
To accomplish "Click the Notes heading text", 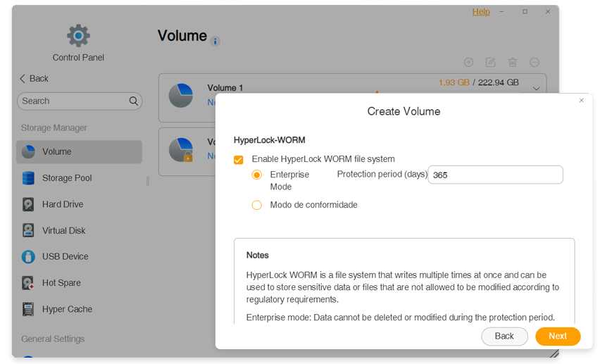I will tap(258, 256).
